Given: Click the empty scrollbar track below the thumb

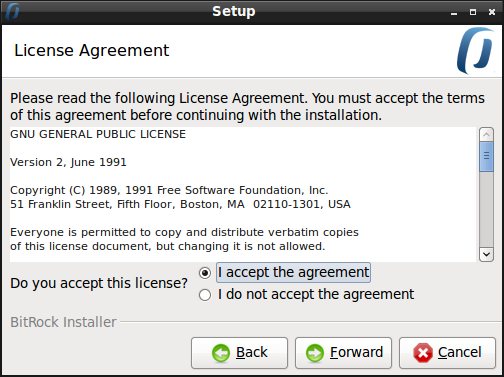Looking at the screenshot, I should pyautogui.click(x=486, y=209).
